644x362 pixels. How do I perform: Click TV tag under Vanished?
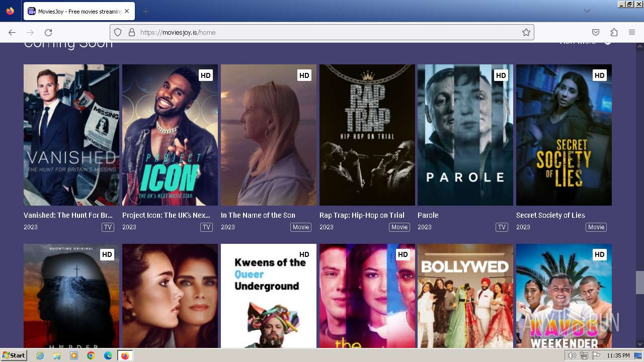(108, 227)
